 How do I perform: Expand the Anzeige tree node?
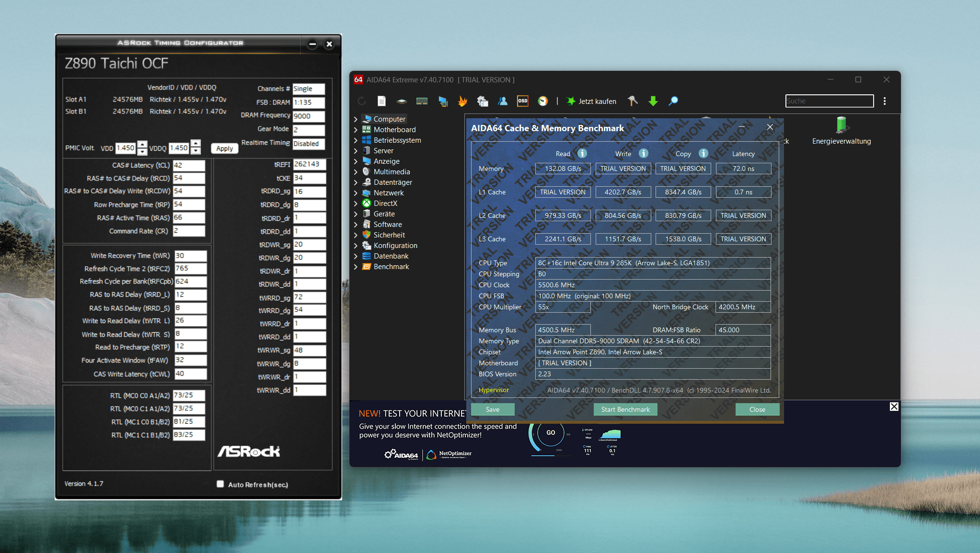[356, 161]
